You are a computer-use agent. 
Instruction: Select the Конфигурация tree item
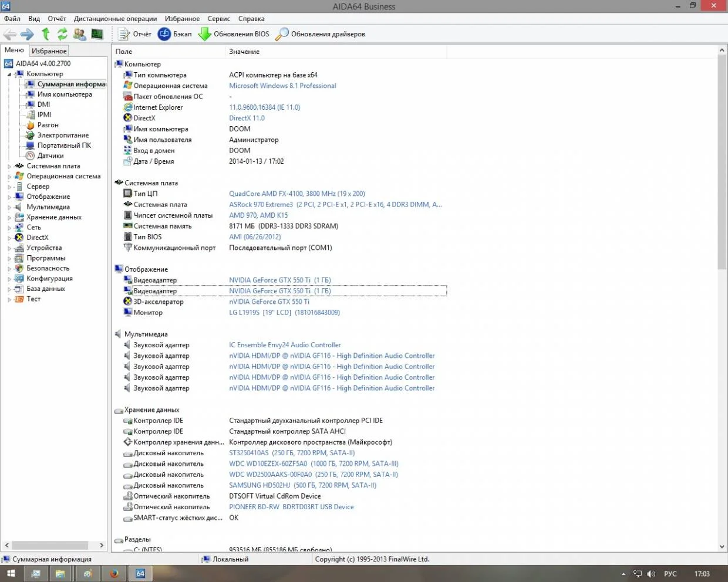[49, 279]
